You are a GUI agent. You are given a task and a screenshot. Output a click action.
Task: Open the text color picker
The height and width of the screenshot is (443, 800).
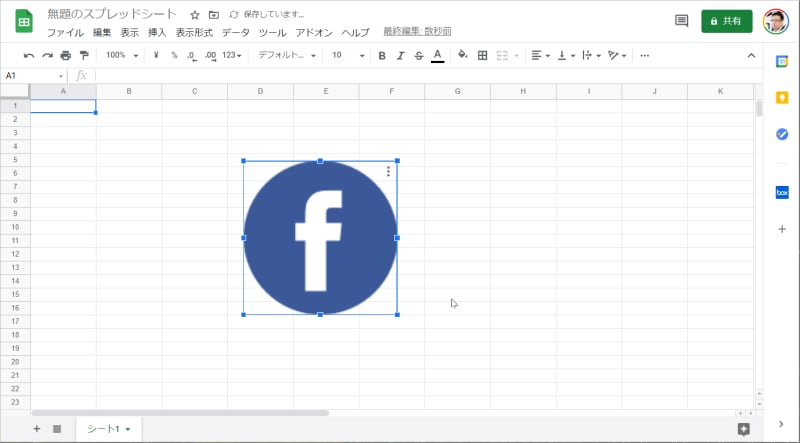[437, 56]
